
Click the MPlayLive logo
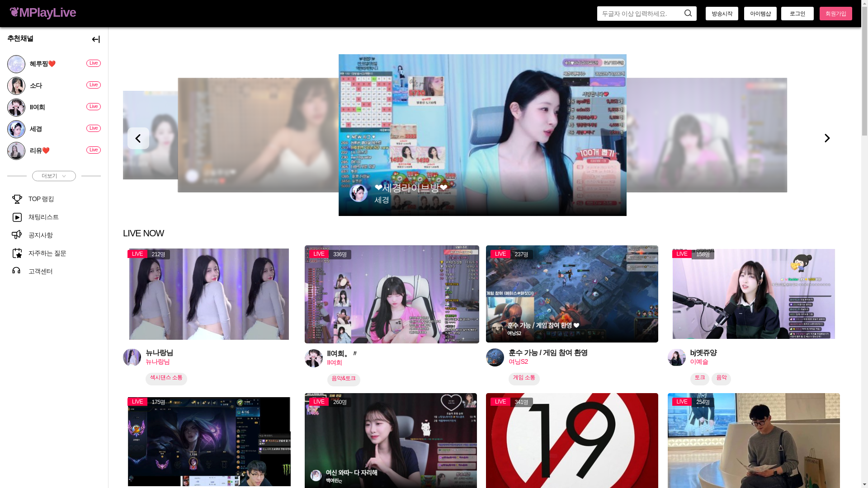click(42, 13)
